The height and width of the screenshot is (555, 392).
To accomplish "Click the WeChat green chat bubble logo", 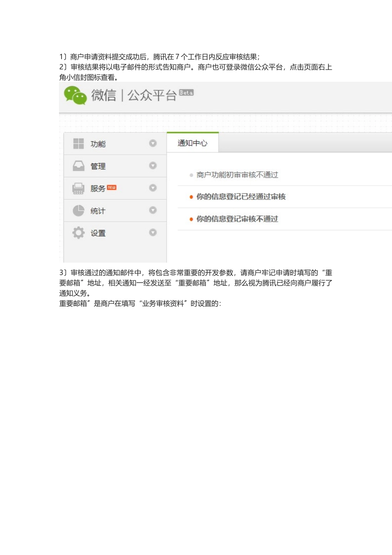I will (75, 95).
